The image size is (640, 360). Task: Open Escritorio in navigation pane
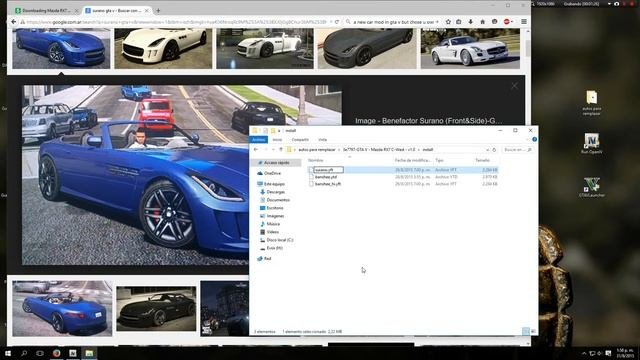(x=275, y=208)
